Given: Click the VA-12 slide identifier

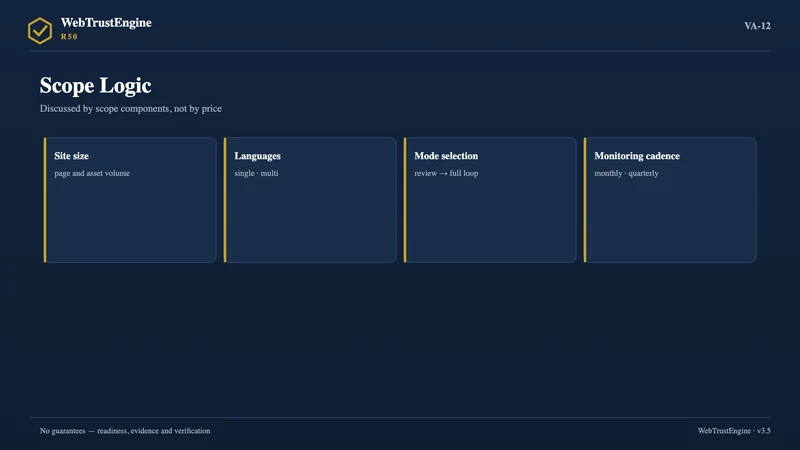Looking at the screenshot, I should tap(757, 26).
